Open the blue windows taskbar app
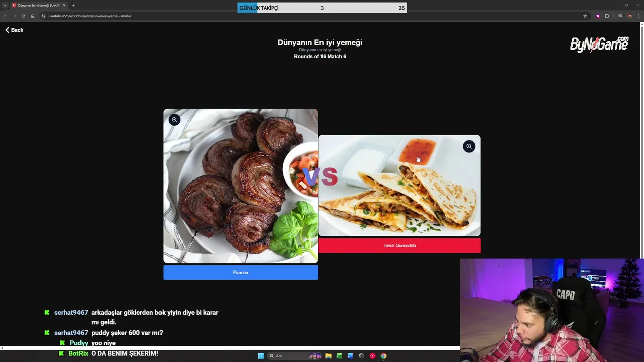 point(350,356)
